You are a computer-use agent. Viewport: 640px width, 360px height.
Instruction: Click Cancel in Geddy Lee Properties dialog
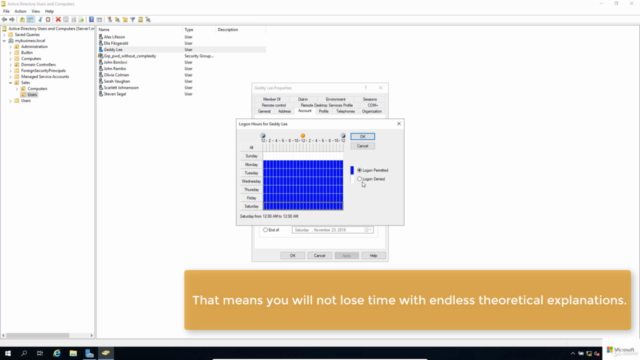320,256
